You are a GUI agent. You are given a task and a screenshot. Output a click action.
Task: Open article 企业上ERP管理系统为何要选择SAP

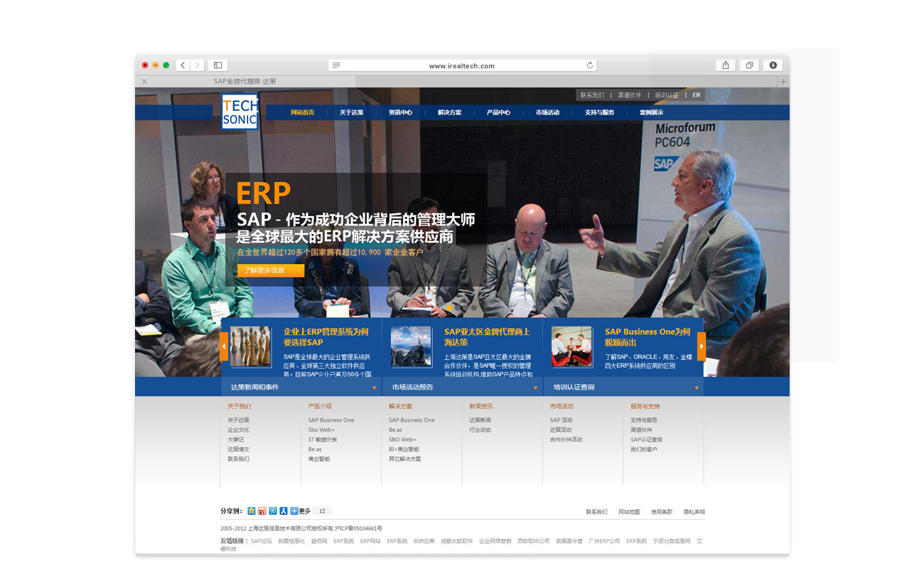coord(326,337)
